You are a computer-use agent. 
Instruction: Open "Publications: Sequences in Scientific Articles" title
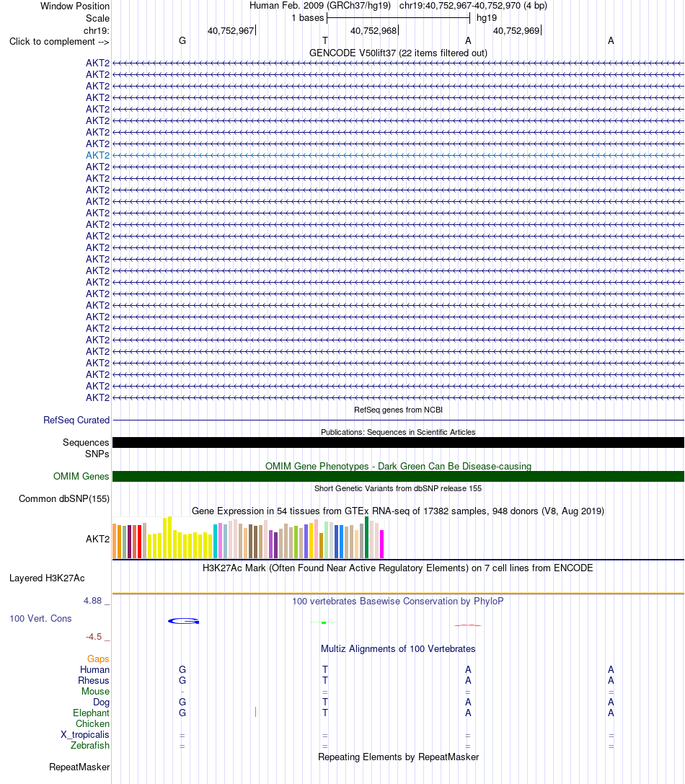398,432
